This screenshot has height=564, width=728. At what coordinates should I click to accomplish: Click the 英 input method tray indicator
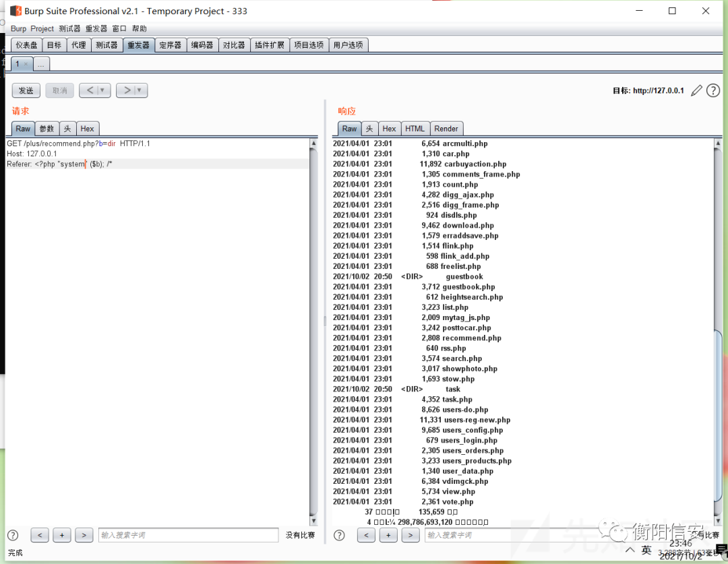(x=646, y=551)
